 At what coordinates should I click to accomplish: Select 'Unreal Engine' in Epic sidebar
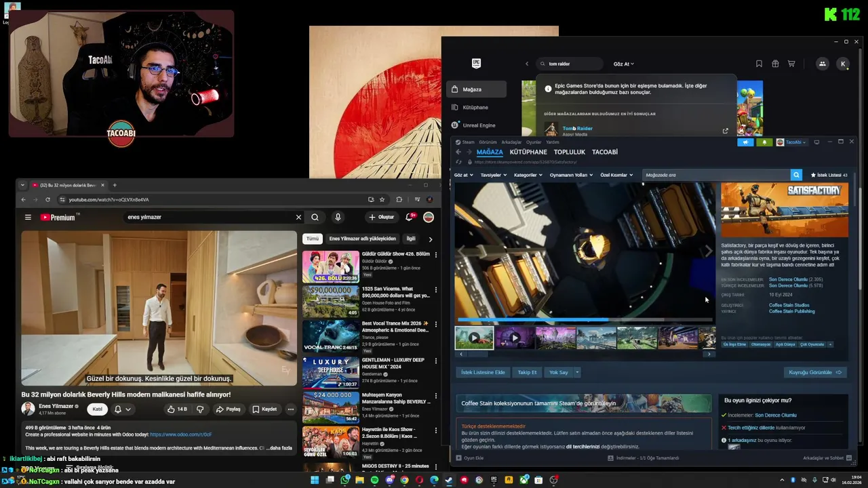pyautogui.click(x=477, y=125)
